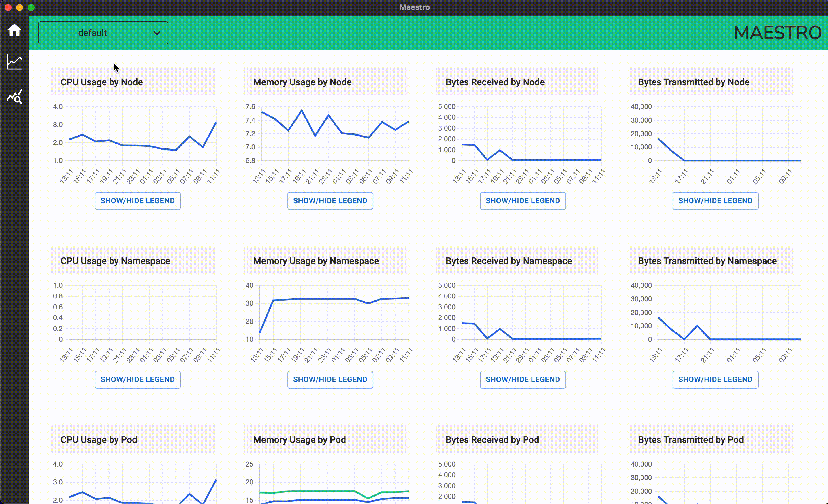Image resolution: width=828 pixels, height=504 pixels.
Task: Open the chart search analysis sidebar icon
Action: pyautogui.click(x=14, y=97)
